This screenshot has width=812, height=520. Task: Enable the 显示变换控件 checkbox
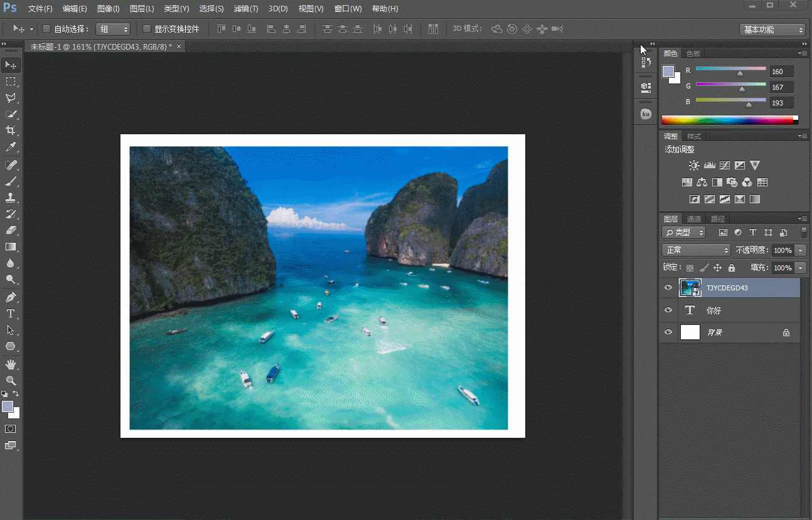(147, 29)
